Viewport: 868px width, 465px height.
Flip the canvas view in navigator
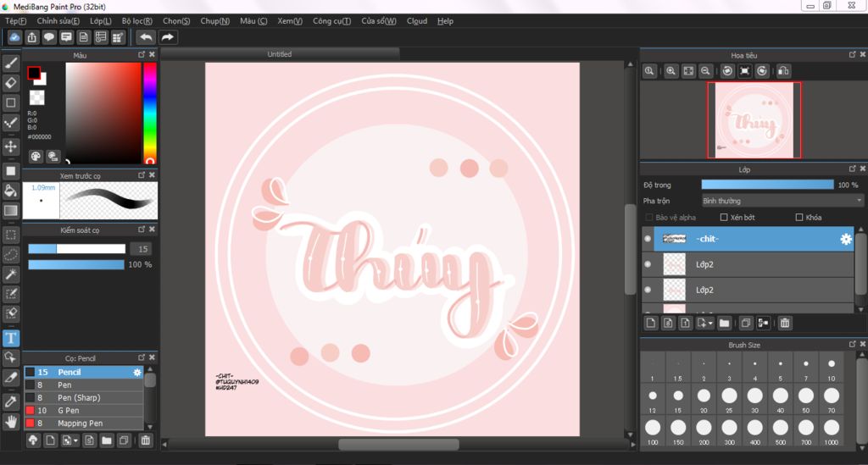783,71
